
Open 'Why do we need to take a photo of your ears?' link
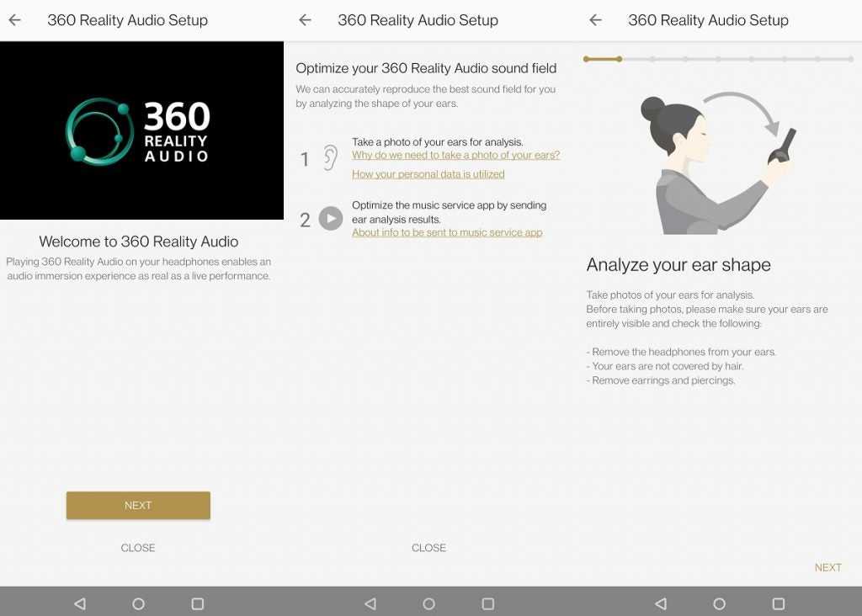coord(455,156)
